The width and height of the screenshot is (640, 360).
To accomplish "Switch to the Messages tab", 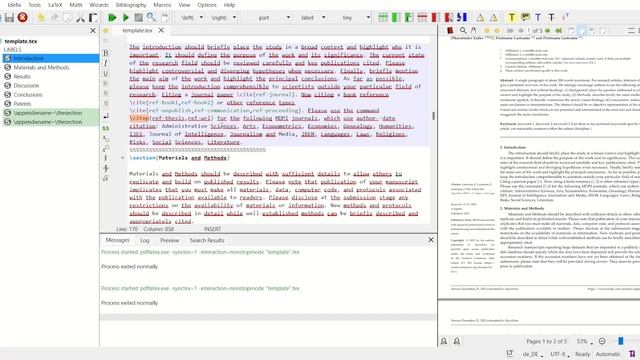I will point(118,240).
